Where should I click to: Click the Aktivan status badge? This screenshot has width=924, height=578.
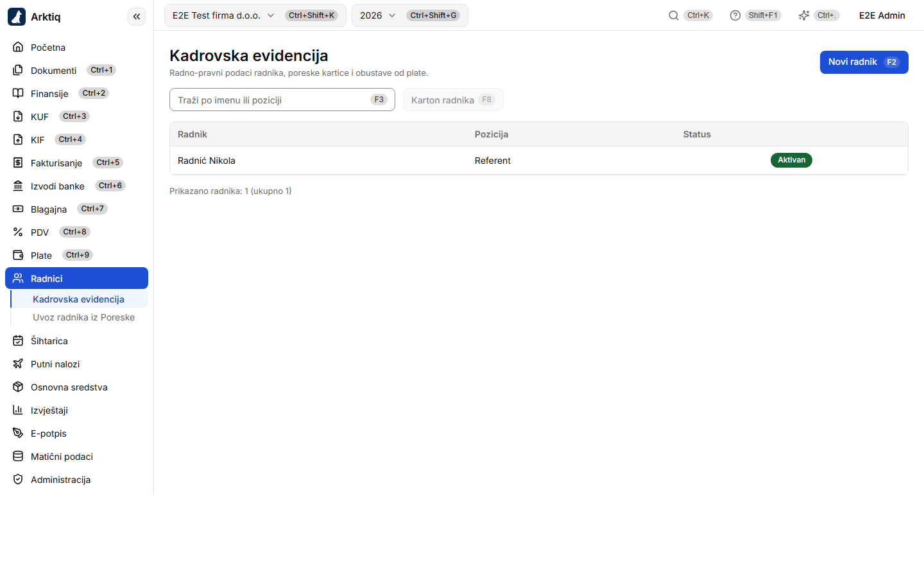point(791,160)
